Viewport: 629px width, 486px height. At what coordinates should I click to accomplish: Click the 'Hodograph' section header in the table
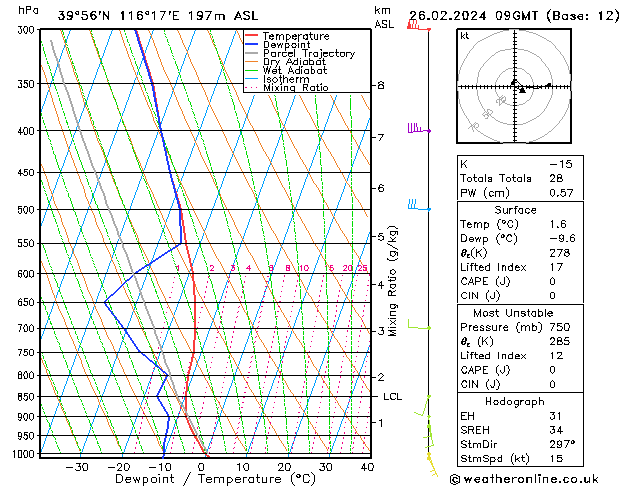pos(515,402)
